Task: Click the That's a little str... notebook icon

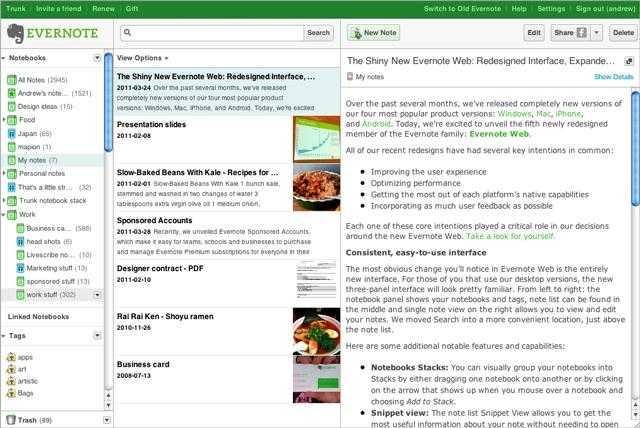Action: pos(12,188)
